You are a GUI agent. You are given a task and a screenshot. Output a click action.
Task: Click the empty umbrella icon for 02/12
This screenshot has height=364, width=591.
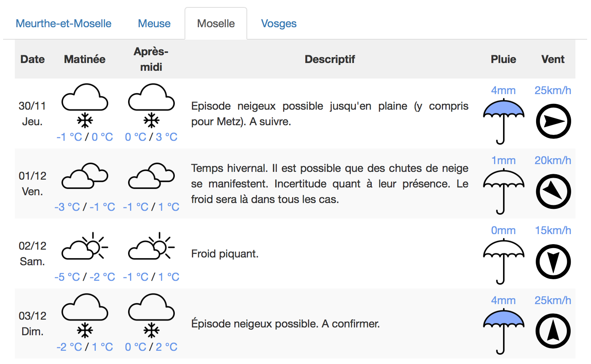503,261
